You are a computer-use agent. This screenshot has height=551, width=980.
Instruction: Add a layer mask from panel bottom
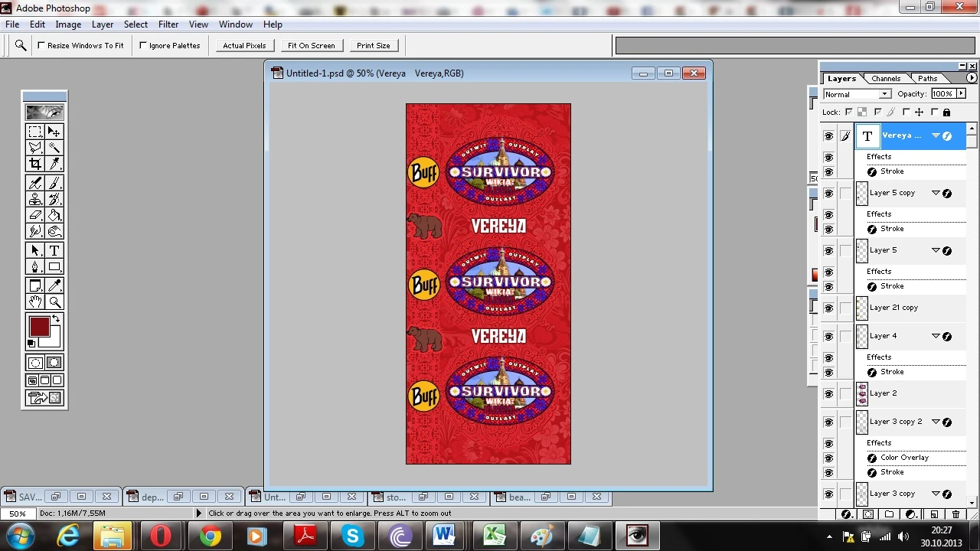pos(868,514)
